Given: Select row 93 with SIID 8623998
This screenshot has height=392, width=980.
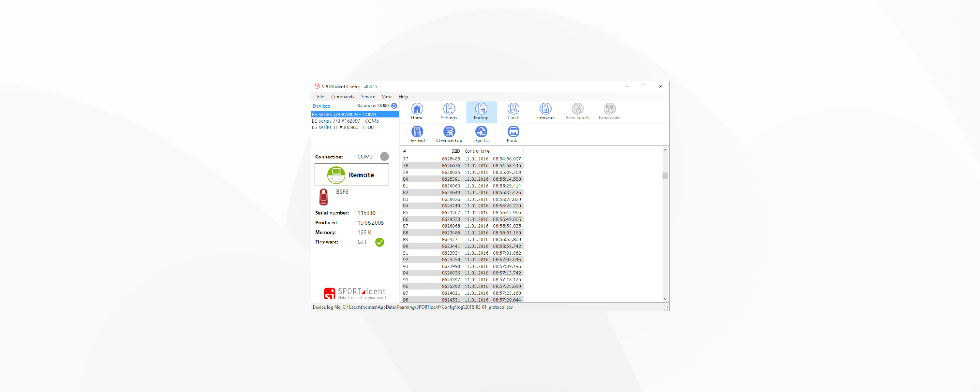Looking at the screenshot, I should (x=462, y=266).
